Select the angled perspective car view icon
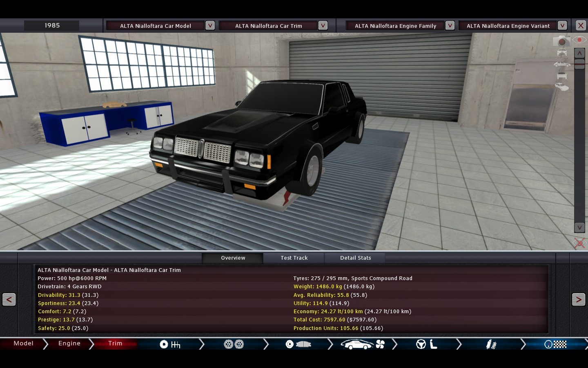 pyautogui.click(x=562, y=87)
